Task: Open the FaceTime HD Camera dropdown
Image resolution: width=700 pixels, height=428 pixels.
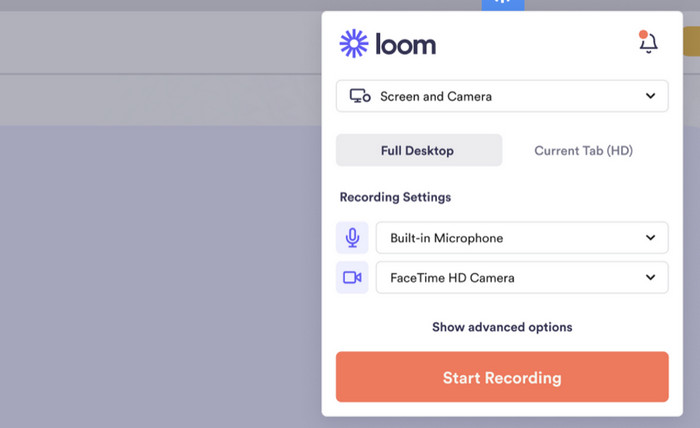Action: (522, 278)
